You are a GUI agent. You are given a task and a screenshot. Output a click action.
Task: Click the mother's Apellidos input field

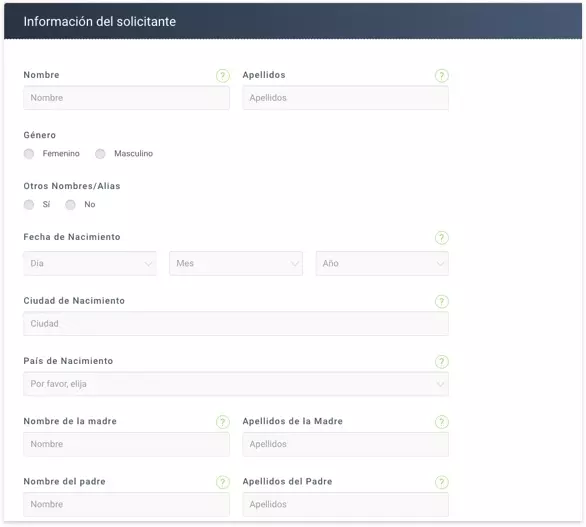coord(345,444)
